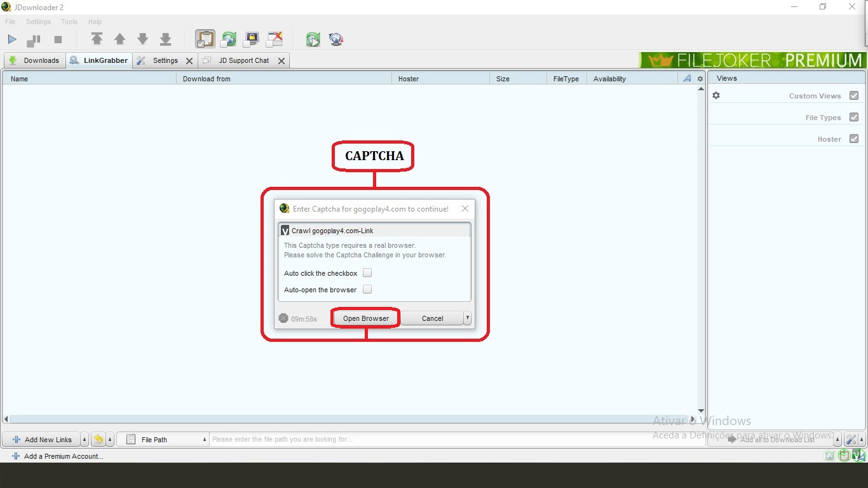Toggle the premium lock monitor icon

(x=252, y=39)
